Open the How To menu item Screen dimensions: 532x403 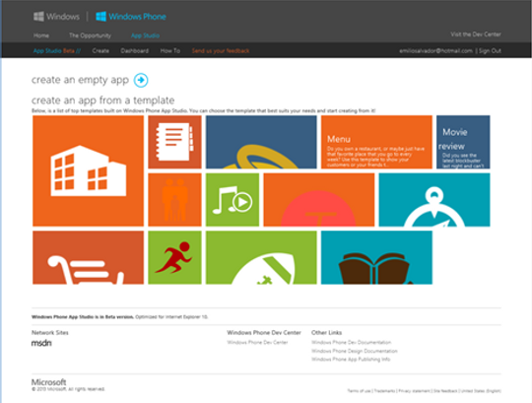(x=170, y=51)
